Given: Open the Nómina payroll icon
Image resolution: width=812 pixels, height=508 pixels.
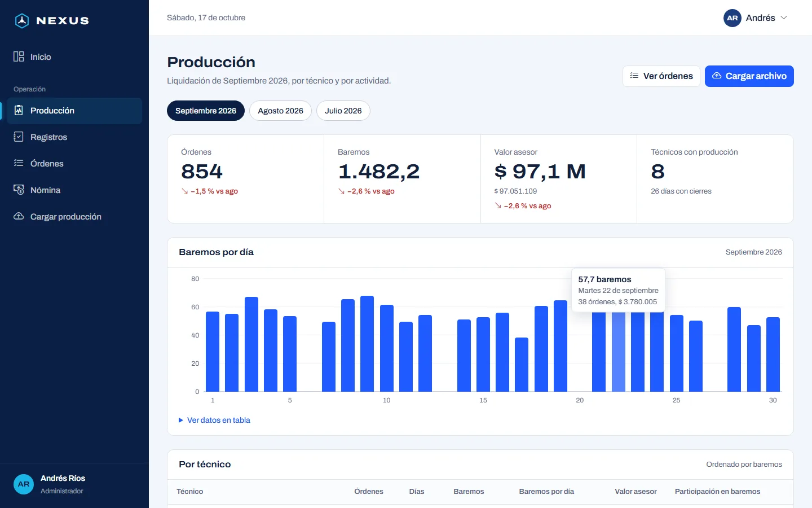Looking at the screenshot, I should [x=19, y=190].
